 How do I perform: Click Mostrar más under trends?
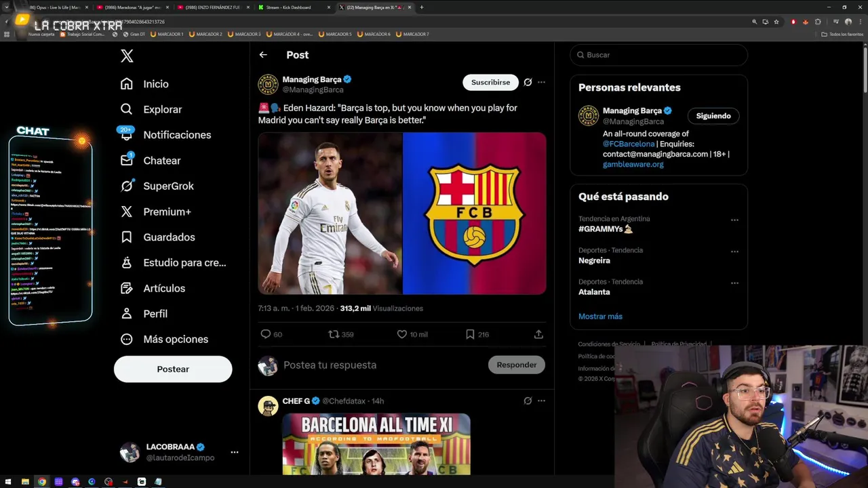coord(600,317)
